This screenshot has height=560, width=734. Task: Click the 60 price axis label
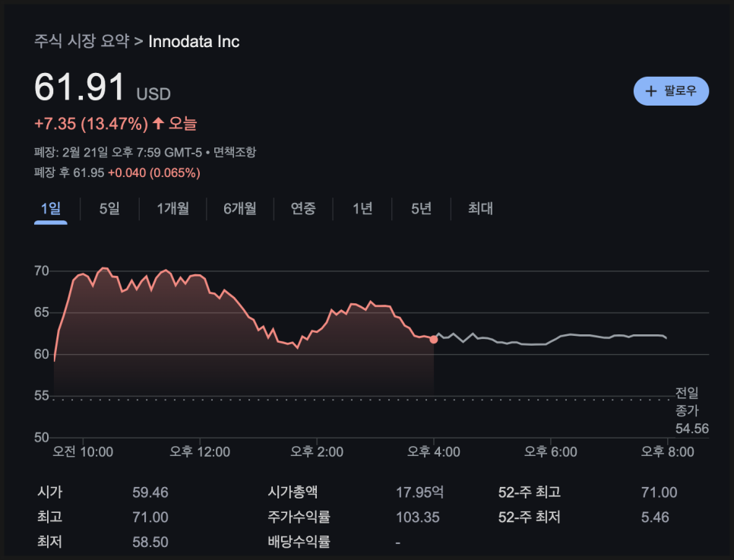(x=42, y=354)
